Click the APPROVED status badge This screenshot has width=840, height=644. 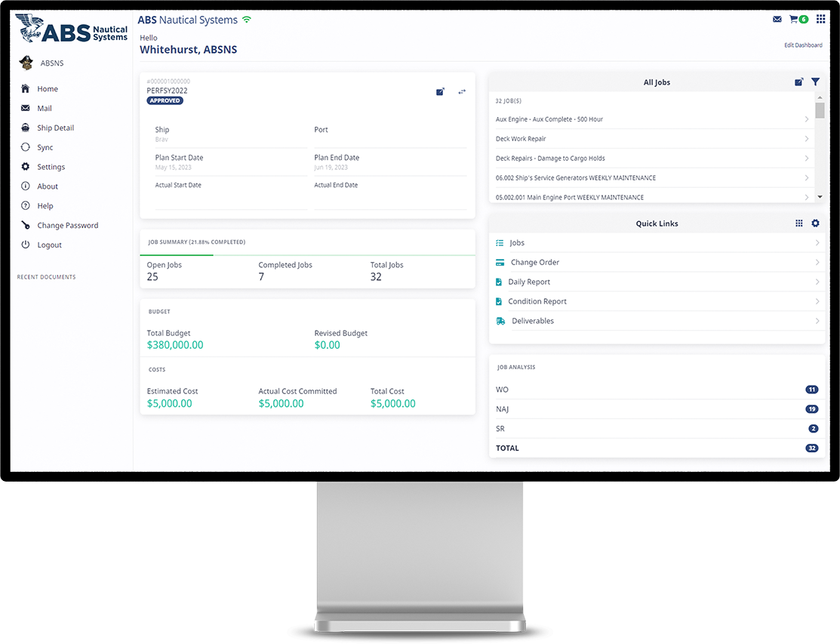165,100
